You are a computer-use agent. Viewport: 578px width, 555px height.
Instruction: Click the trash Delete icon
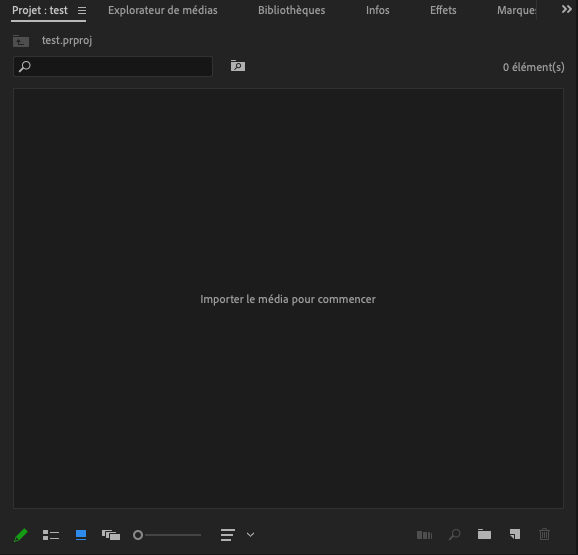click(x=544, y=534)
